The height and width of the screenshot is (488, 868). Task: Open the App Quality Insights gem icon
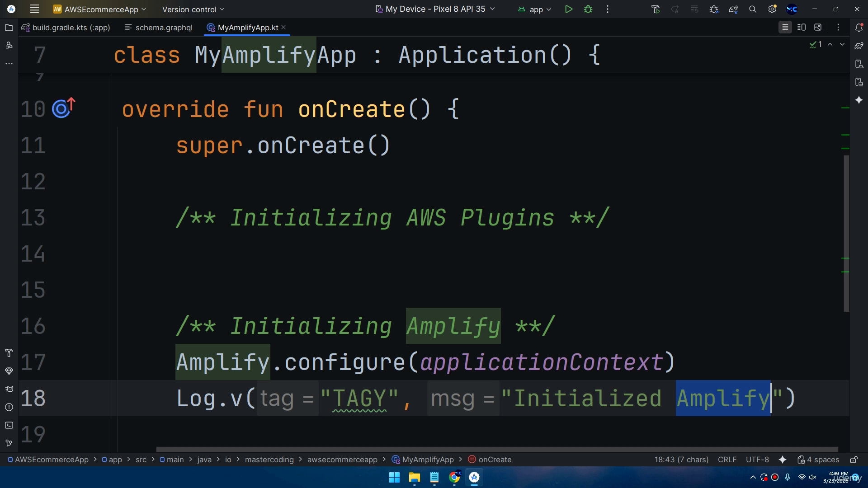tap(9, 371)
